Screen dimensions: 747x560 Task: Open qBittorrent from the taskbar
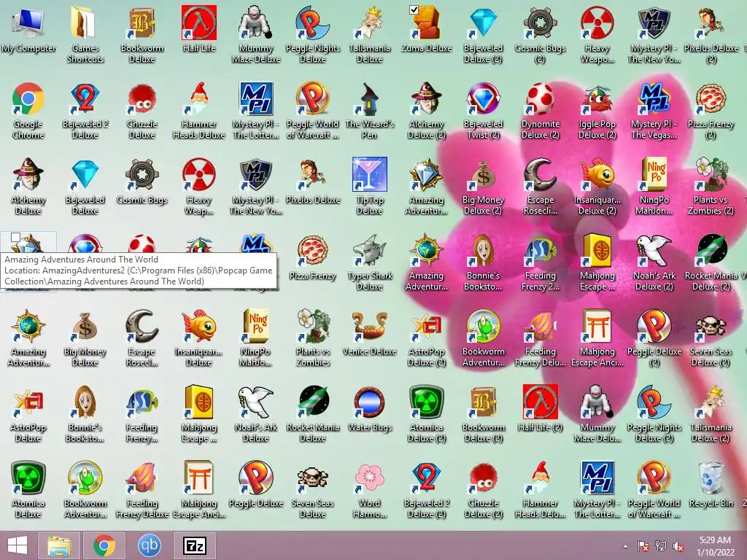point(149,545)
